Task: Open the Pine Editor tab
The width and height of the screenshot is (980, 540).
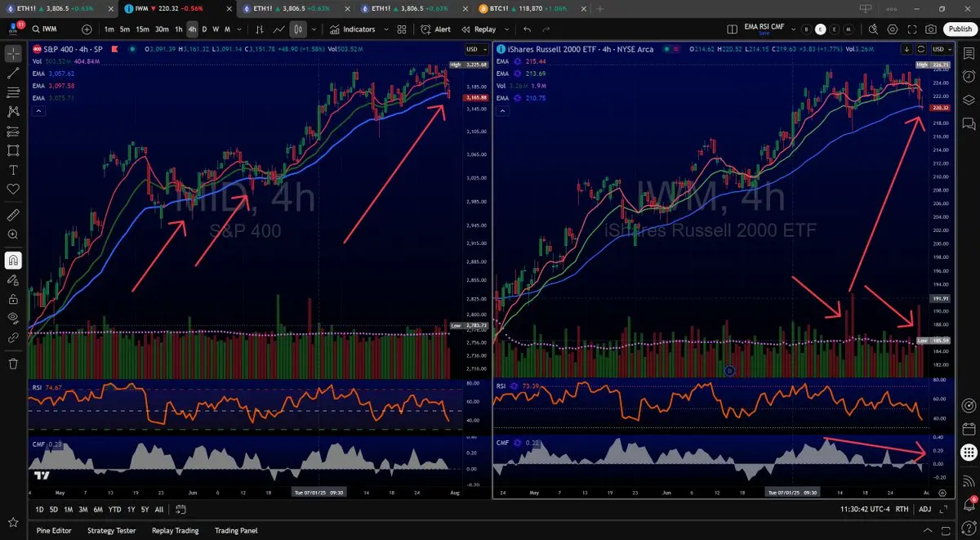Action: [x=54, y=530]
